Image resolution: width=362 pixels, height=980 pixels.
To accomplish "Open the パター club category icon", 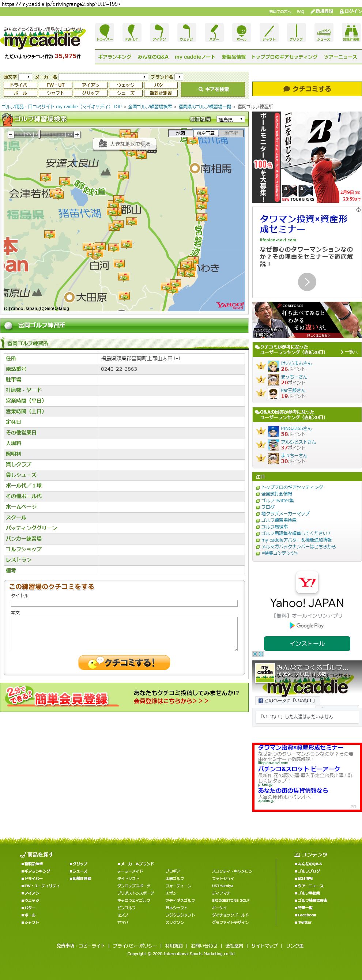I will click(x=214, y=32).
